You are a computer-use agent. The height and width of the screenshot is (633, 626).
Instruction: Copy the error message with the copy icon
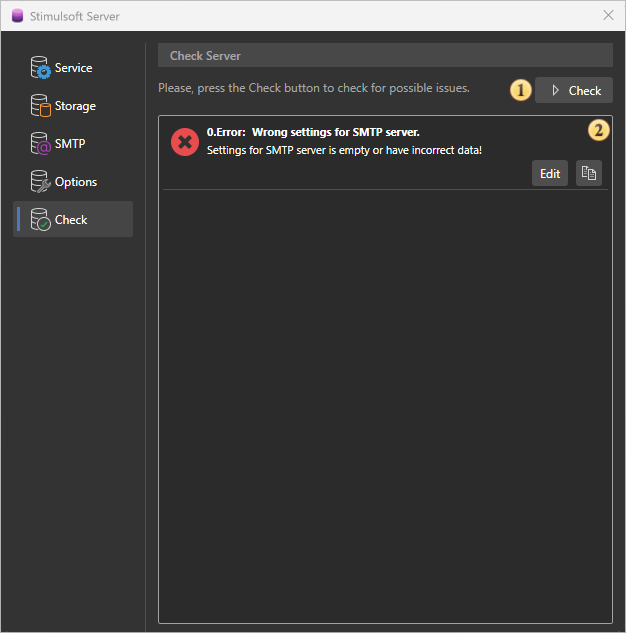pos(589,173)
